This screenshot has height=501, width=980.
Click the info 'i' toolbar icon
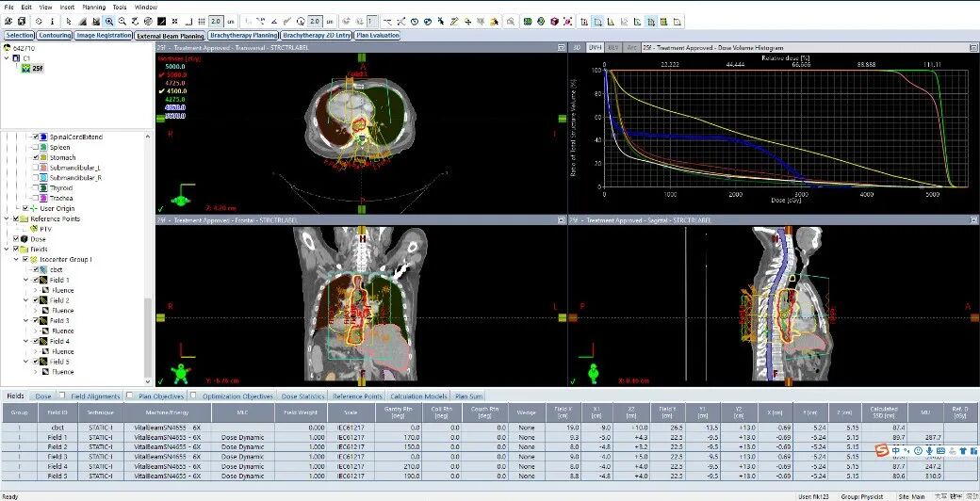point(53,22)
